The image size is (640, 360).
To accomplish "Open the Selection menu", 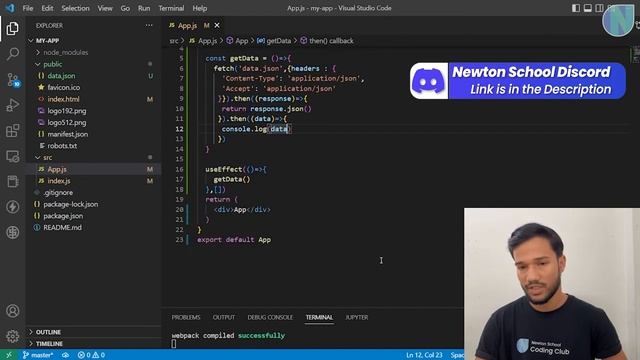I will pos(75,8).
